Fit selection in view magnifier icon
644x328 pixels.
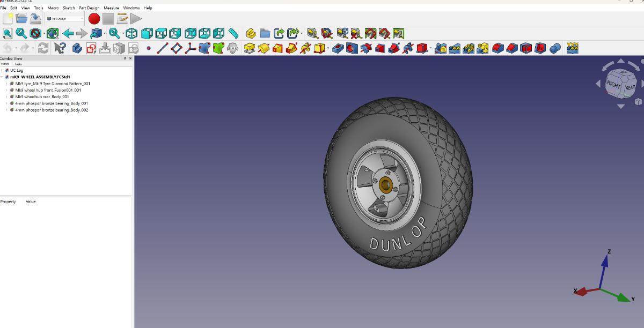pyautogui.click(x=21, y=34)
